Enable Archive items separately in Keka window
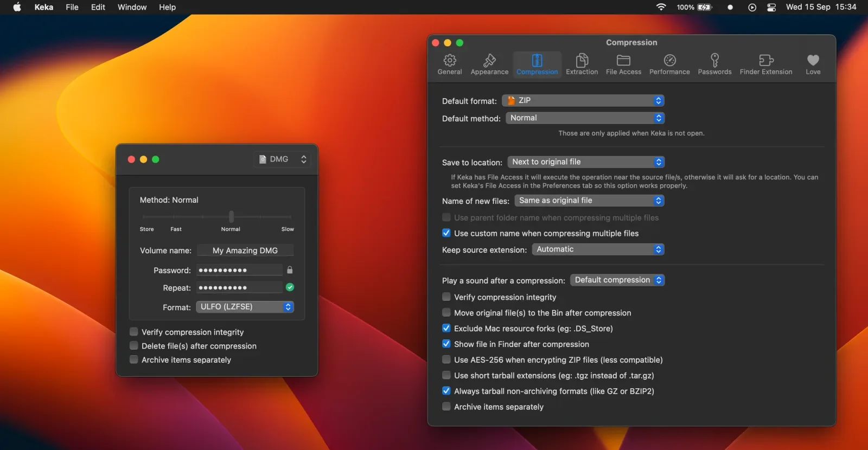The image size is (868, 450). click(x=133, y=359)
